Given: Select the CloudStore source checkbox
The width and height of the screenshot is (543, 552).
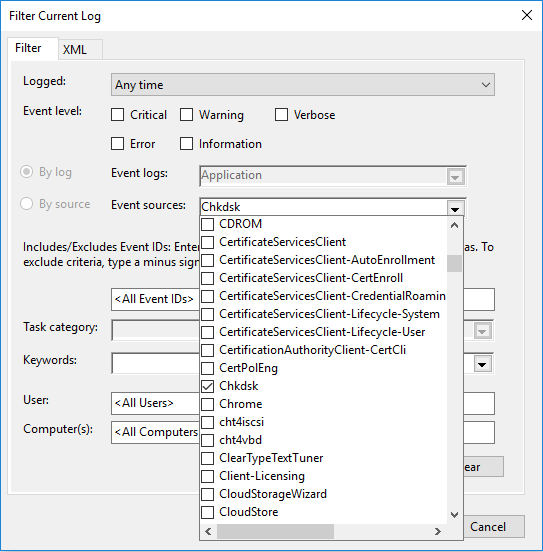Looking at the screenshot, I should point(207,512).
